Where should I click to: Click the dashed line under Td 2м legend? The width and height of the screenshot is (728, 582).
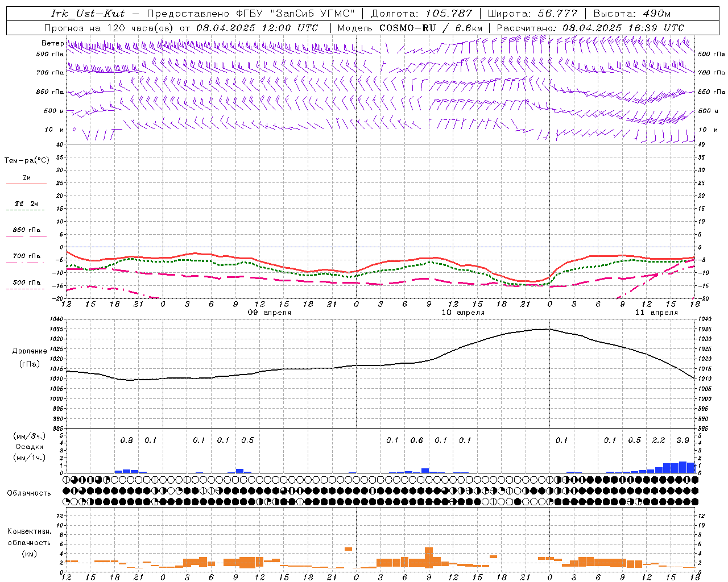(x=25, y=210)
